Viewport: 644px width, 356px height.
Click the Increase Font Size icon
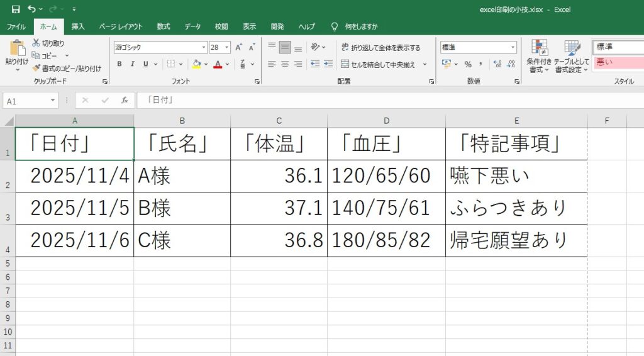click(x=238, y=47)
